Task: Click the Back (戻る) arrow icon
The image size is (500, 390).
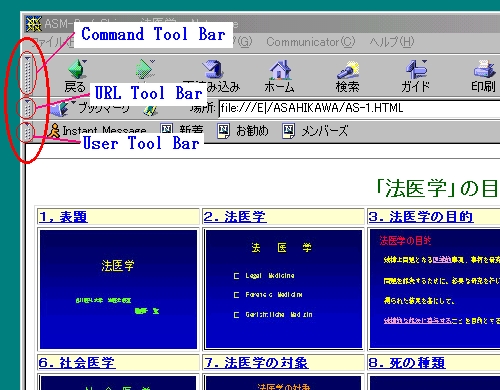Action: [x=77, y=69]
